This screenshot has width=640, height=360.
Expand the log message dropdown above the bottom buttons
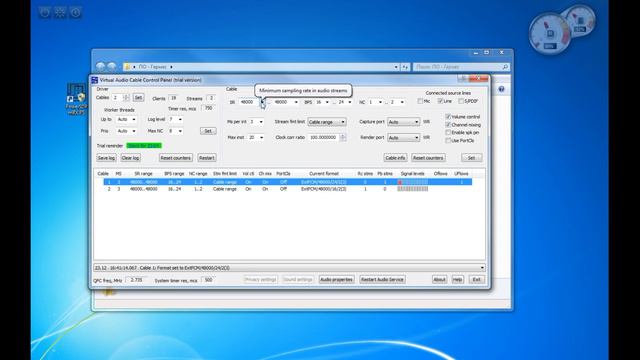tap(482, 268)
